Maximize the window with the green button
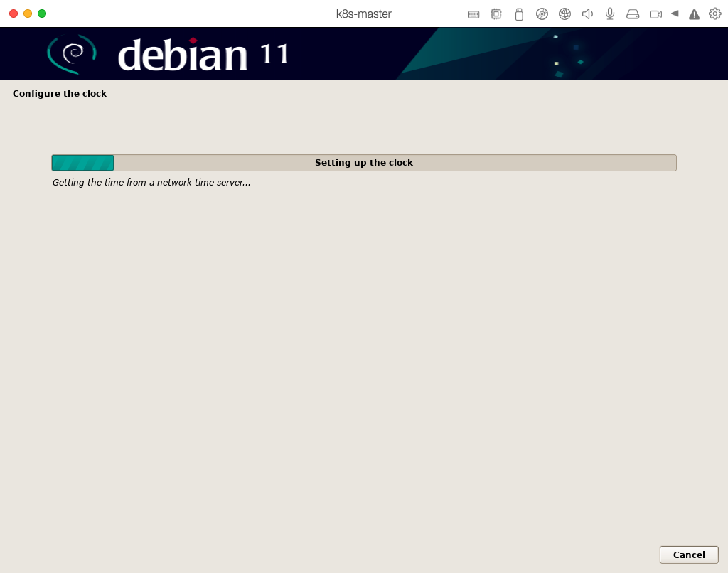This screenshot has height=573, width=728. click(42, 14)
